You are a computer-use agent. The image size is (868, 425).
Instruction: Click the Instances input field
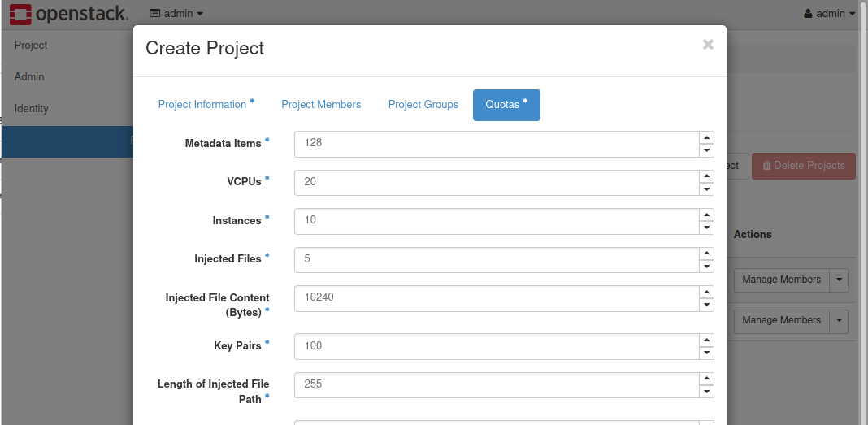(497, 221)
